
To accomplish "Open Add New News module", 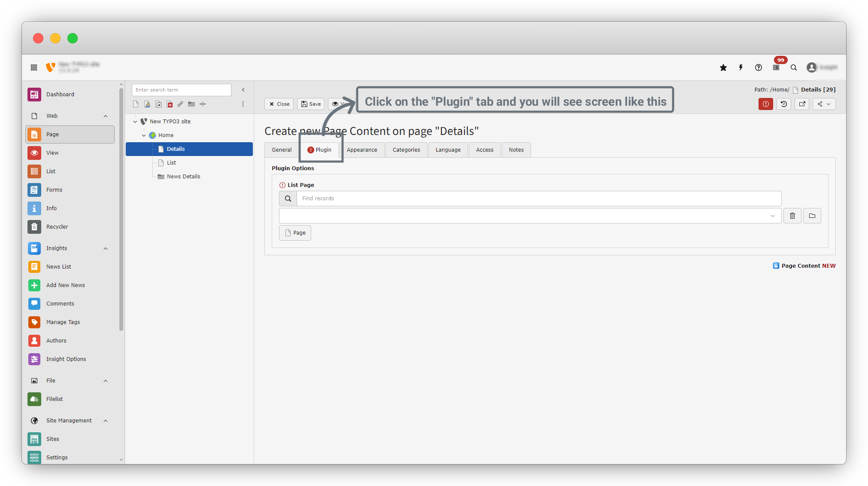I will (65, 285).
